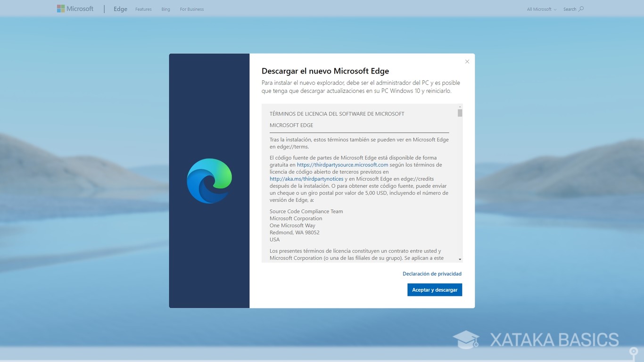Dismiss the dialog with the X button
The image size is (644, 362).
467,61
